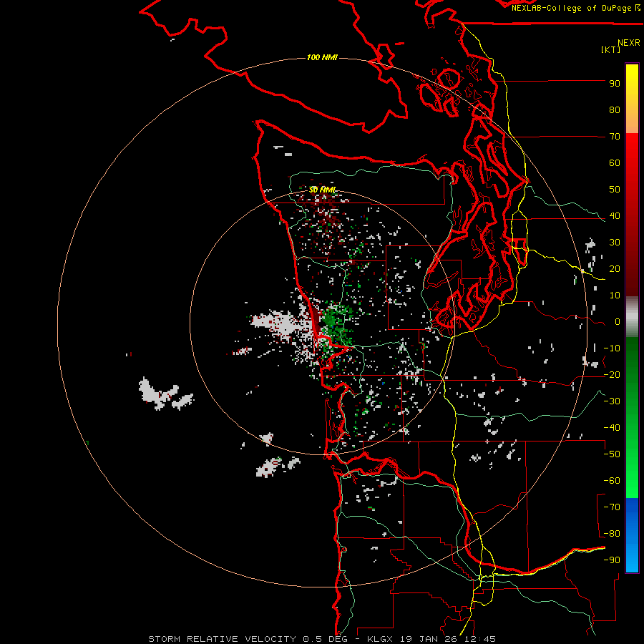Click the positive 80 knot scale value
Image resolution: width=644 pixels, height=644 pixels.
[615, 110]
